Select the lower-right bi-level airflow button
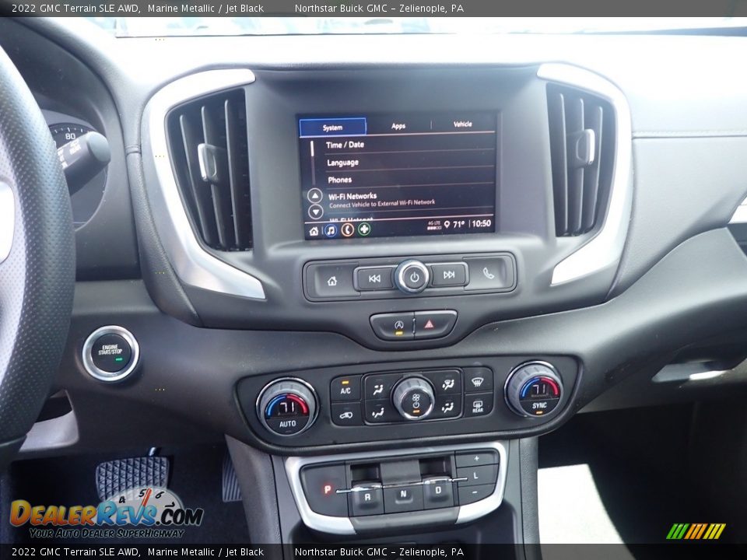Viewport: 747px width, 560px height. click(448, 407)
